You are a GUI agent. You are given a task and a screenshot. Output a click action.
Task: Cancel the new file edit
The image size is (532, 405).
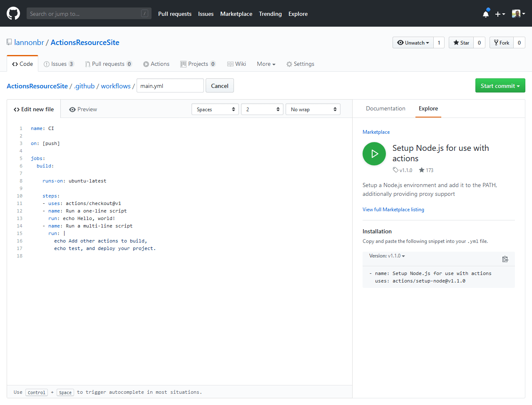pyautogui.click(x=220, y=85)
